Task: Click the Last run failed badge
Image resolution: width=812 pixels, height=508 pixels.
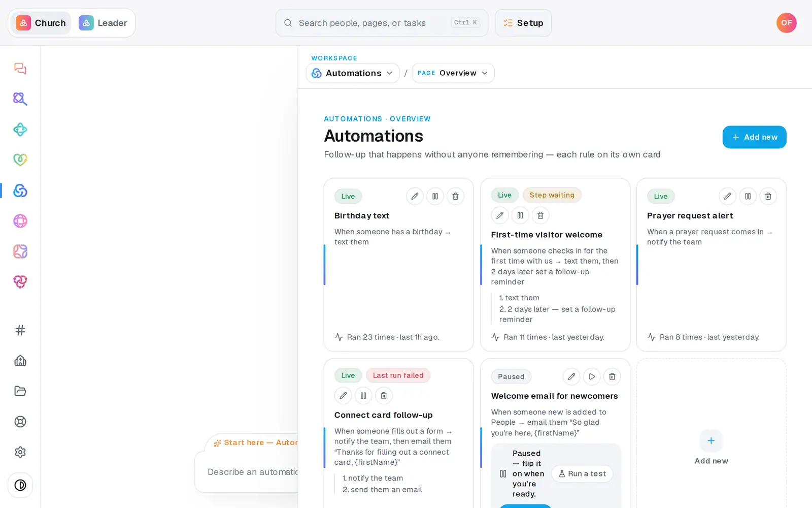Action: point(398,375)
